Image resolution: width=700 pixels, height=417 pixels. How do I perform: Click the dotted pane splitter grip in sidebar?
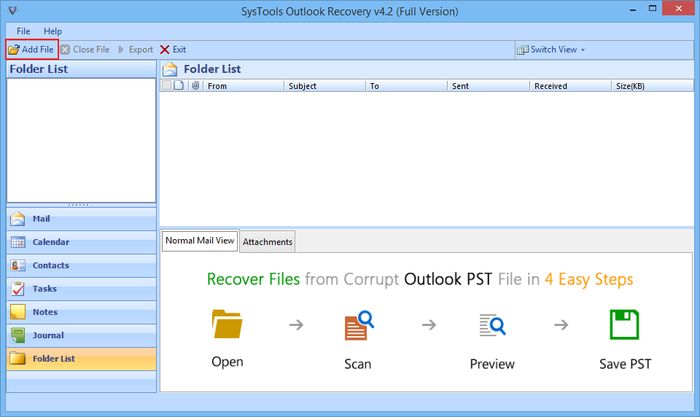click(x=80, y=204)
